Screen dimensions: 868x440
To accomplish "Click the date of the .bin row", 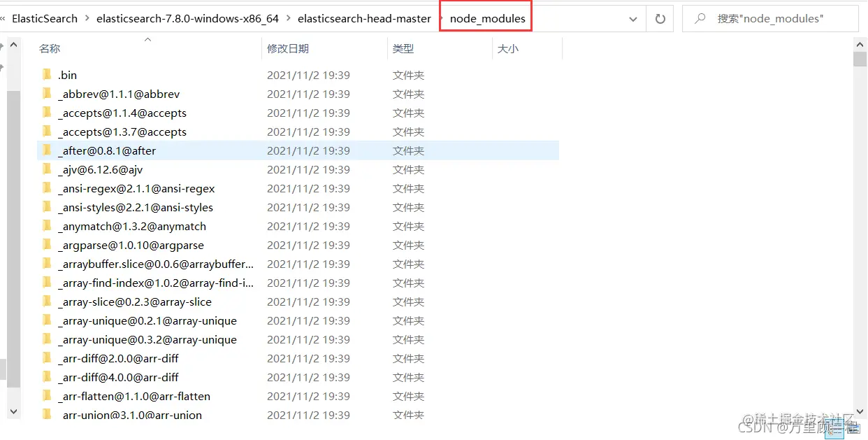I will tap(308, 75).
